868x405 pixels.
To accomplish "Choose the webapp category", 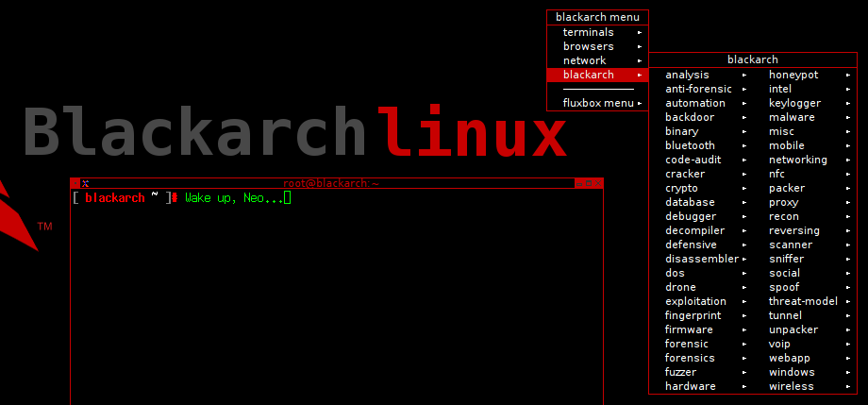I will point(805,358).
